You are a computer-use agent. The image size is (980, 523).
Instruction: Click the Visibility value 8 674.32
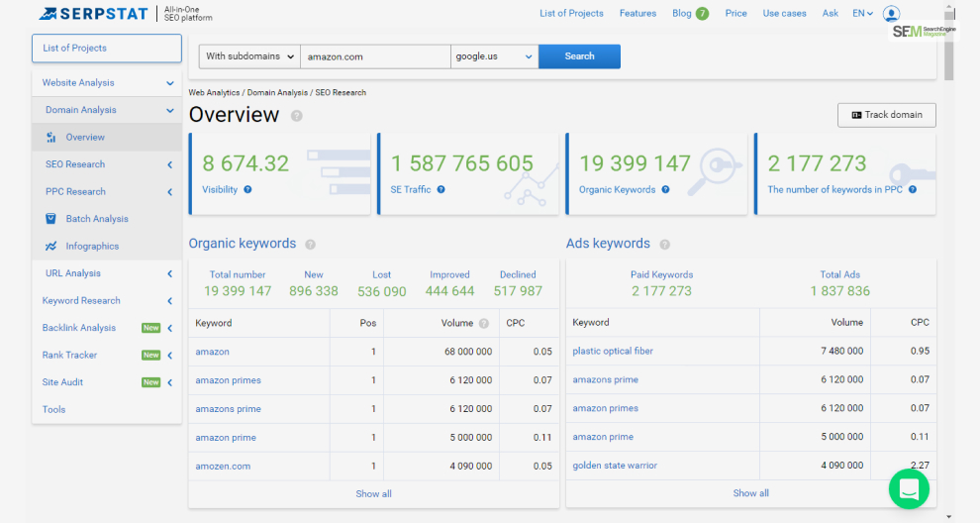pos(245,163)
